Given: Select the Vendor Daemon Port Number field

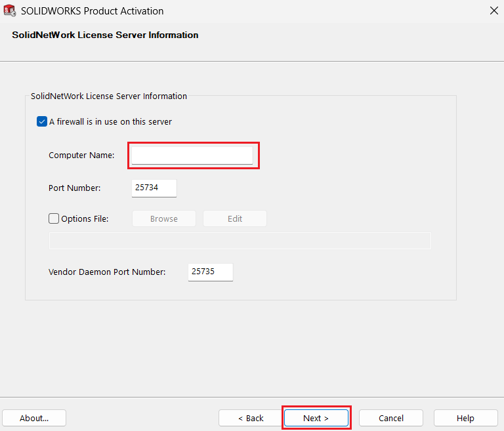Looking at the screenshot, I should click(211, 272).
